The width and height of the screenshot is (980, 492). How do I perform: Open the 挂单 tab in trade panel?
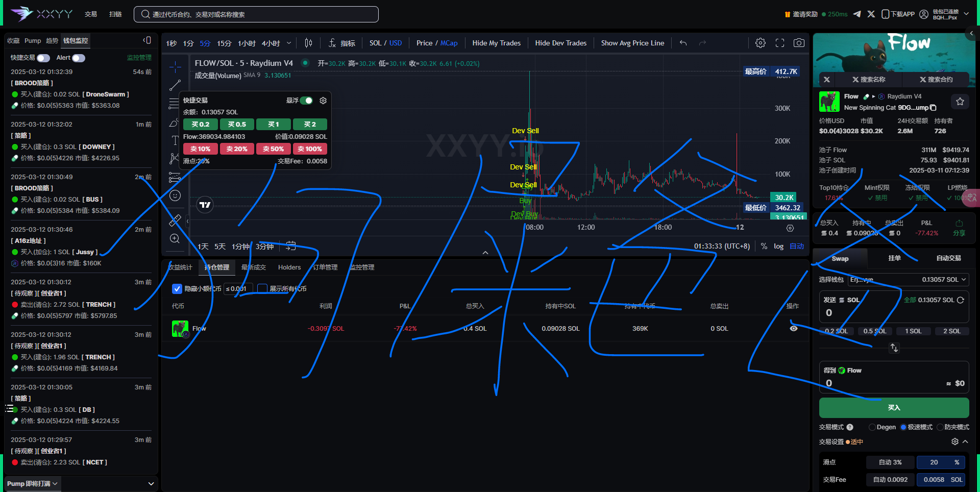coord(894,258)
